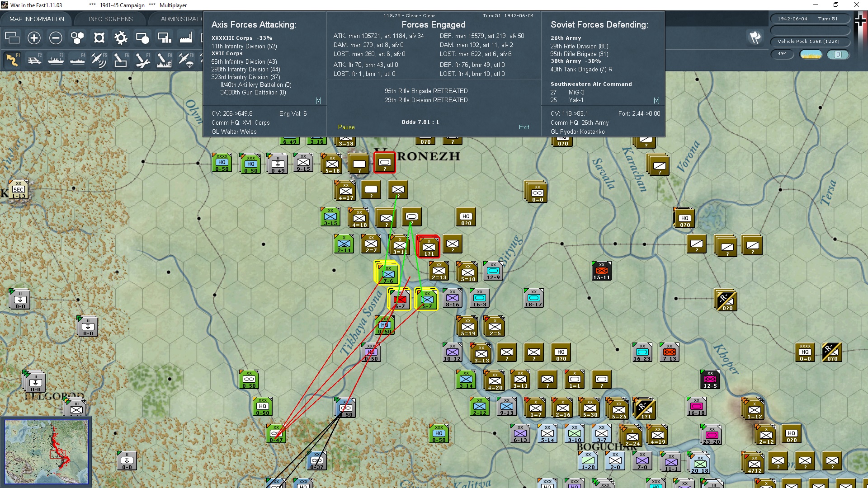Screen dimensions: 868x488
Task: Select the F4 amphibious ship mode icon
Action: click(77, 60)
